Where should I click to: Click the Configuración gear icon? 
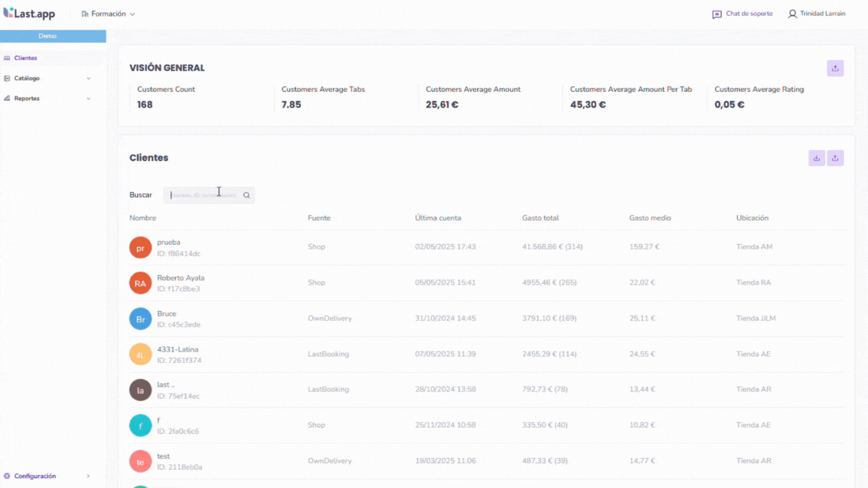(x=7, y=476)
